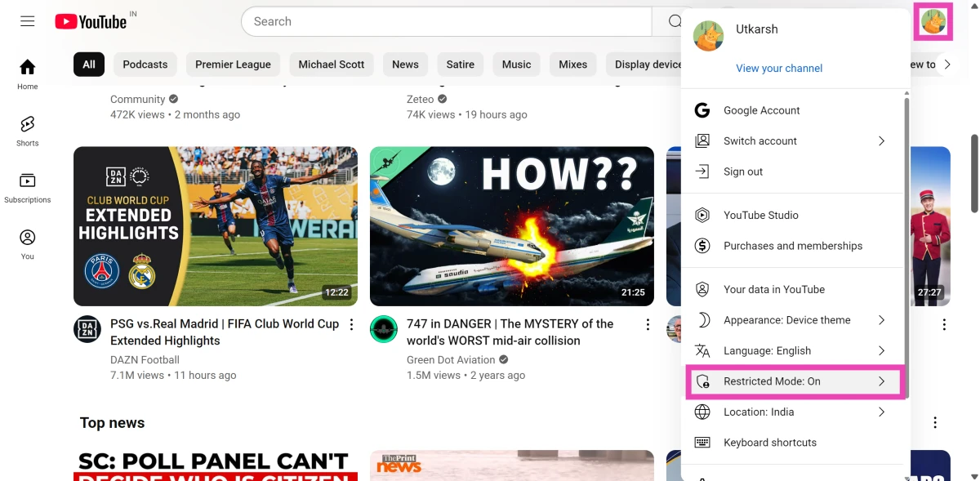
Task: Click the Top news heading
Action: (x=112, y=423)
